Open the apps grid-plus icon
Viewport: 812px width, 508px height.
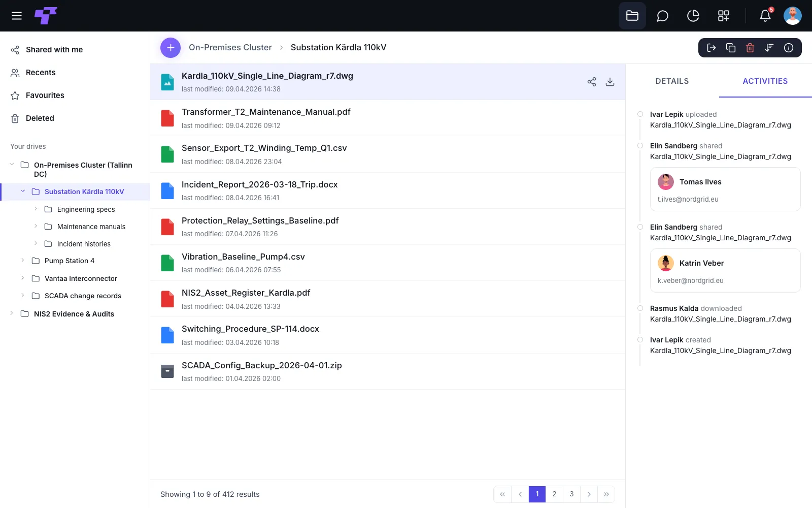(724, 16)
